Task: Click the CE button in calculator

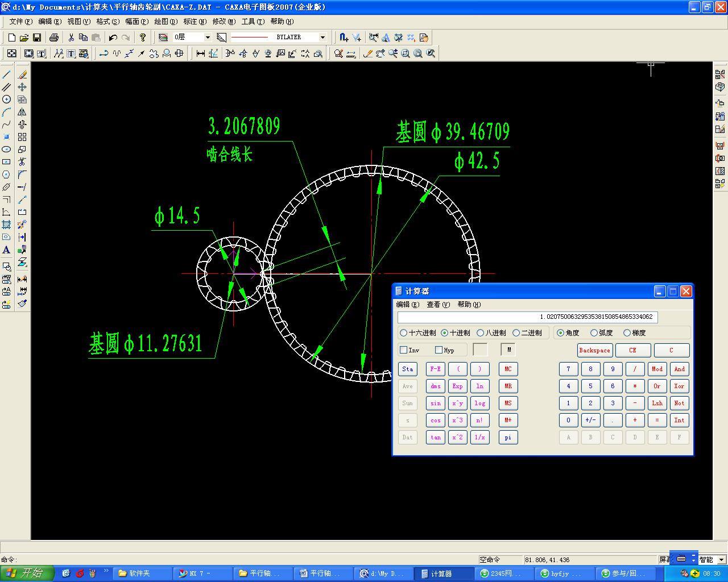Action: (x=632, y=351)
